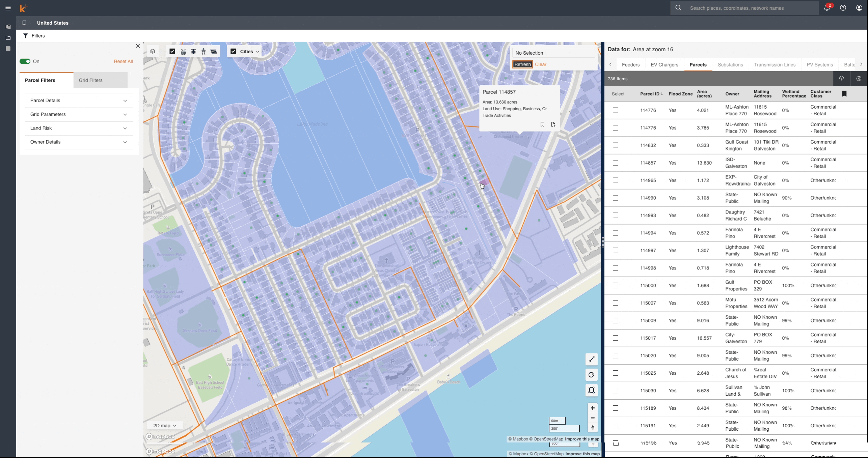Open the Projects folder icon in the sidebar

(8, 38)
